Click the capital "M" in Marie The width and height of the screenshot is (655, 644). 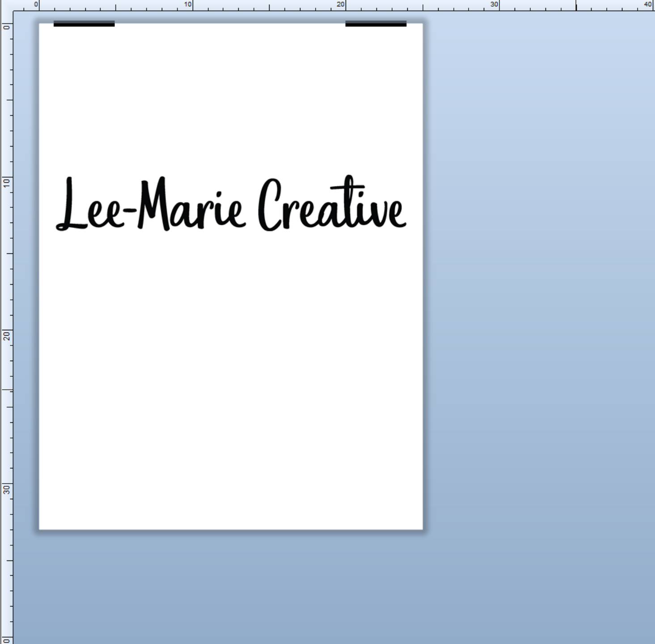(153, 203)
